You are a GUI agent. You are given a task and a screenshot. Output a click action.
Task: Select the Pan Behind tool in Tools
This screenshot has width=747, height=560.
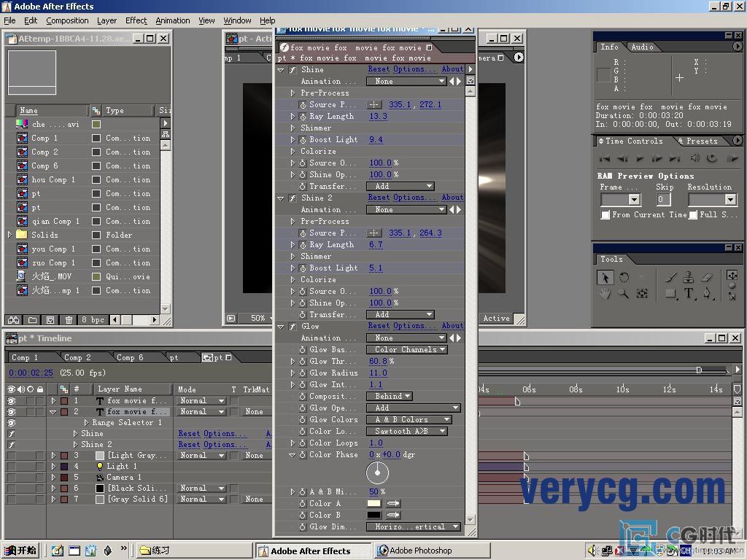pyautogui.click(x=642, y=293)
